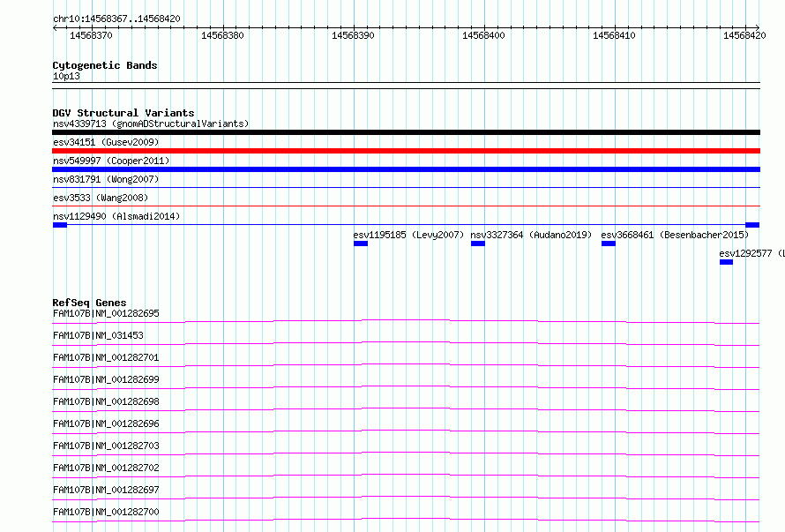The height and width of the screenshot is (532, 785).
Task: Click the thick blue nsv549997 variant bar
Action: point(406,169)
